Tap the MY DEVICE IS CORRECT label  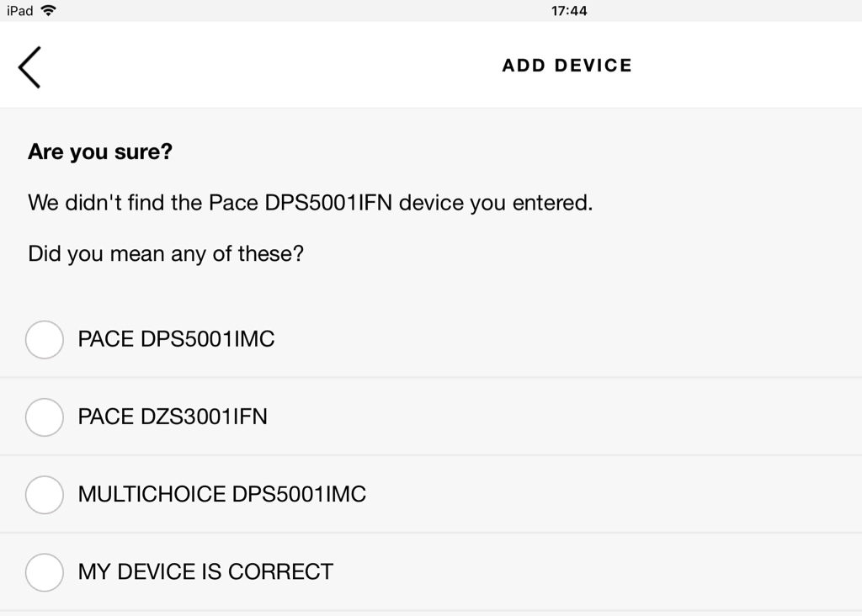pyautogui.click(x=205, y=571)
